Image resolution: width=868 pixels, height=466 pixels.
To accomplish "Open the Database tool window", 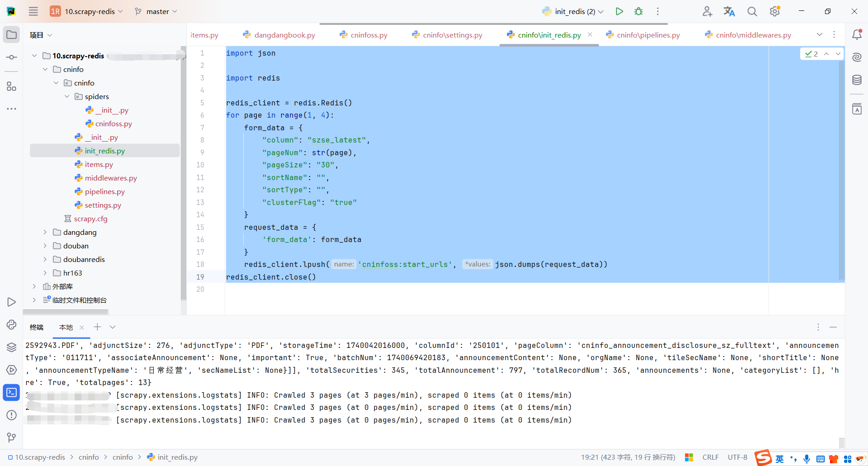I will click(857, 80).
